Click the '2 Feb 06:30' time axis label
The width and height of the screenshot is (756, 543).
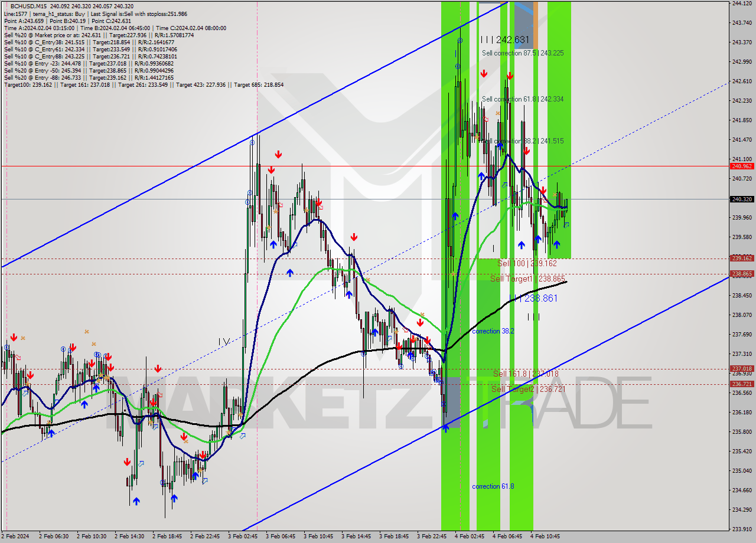coord(54,537)
